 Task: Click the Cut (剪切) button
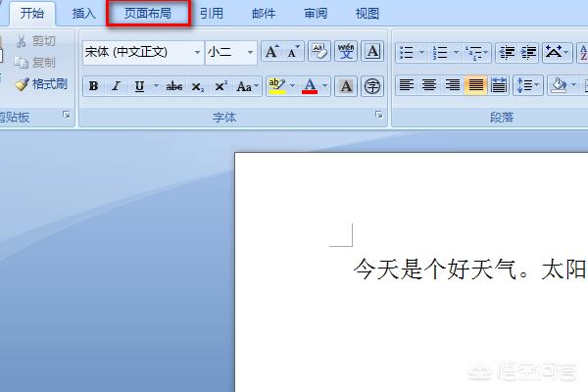pyautogui.click(x=36, y=41)
